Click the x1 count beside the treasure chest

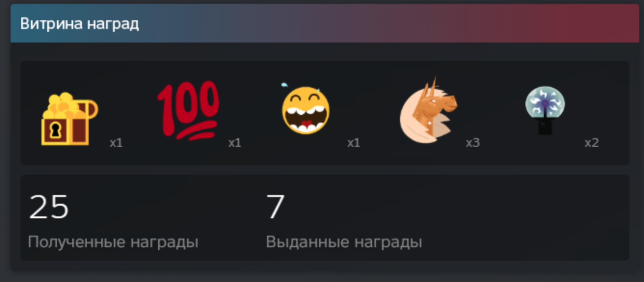coord(116,143)
